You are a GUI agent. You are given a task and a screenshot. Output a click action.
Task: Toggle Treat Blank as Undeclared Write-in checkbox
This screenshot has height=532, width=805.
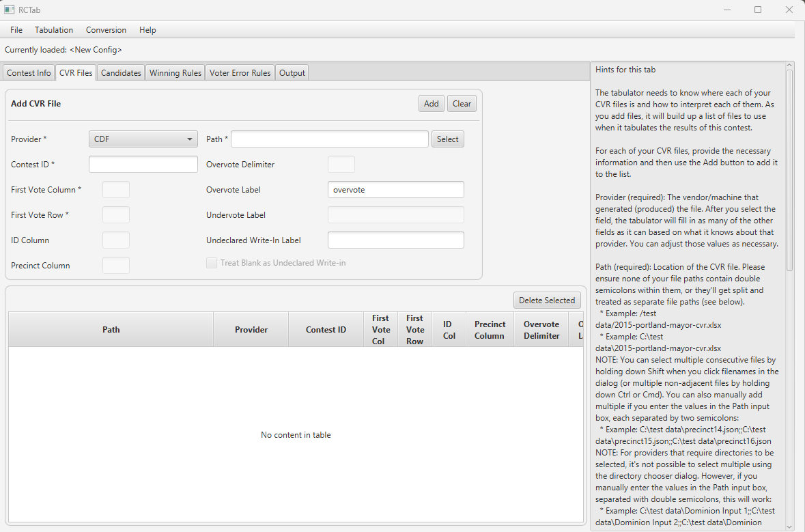pos(212,263)
